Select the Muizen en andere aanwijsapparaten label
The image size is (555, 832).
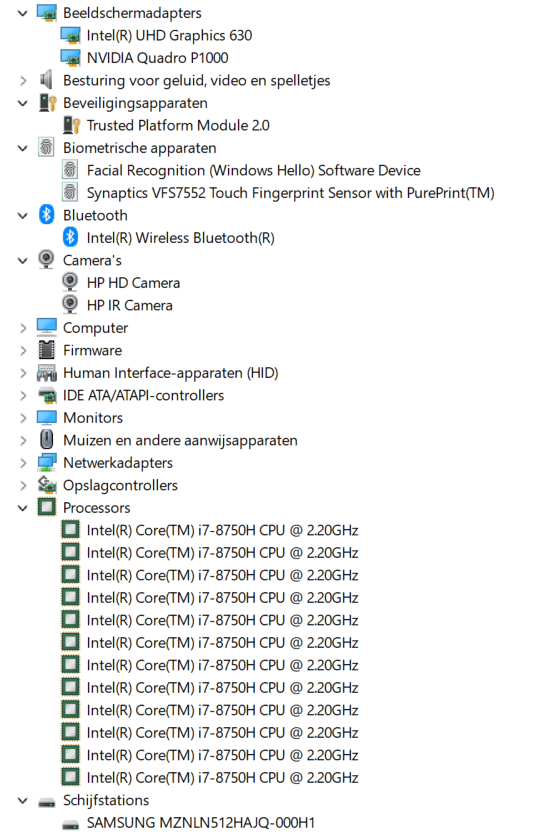(x=180, y=440)
